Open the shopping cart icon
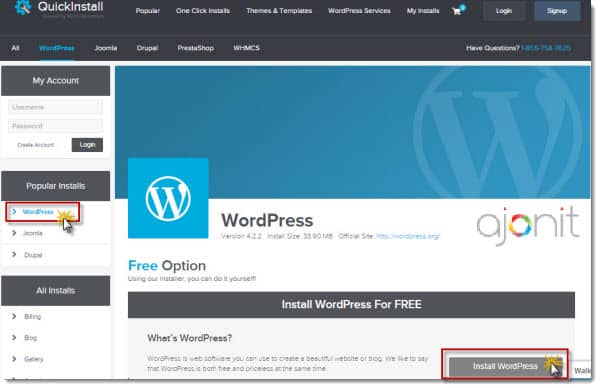The height and width of the screenshot is (388, 600). tap(458, 10)
